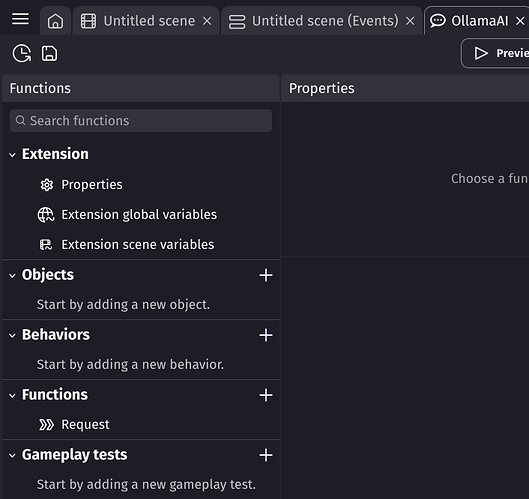Add a new function with the plus

point(266,395)
